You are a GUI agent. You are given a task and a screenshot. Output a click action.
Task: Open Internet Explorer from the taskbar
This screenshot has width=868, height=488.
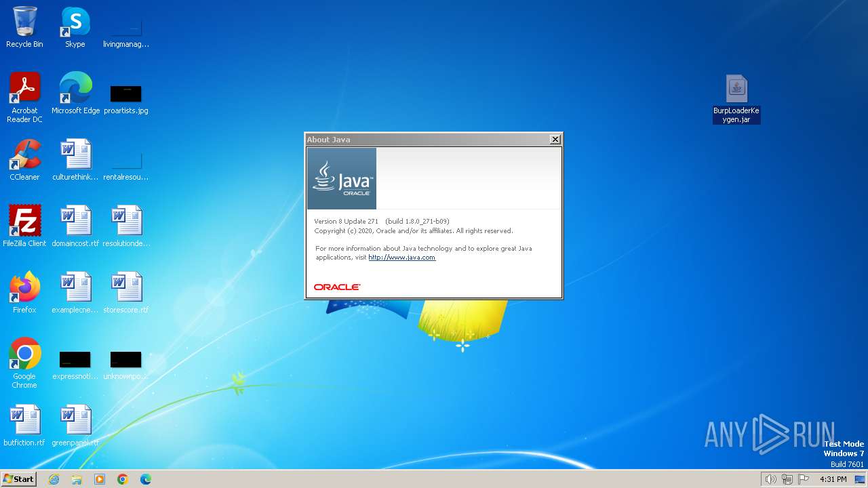(54, 479)
